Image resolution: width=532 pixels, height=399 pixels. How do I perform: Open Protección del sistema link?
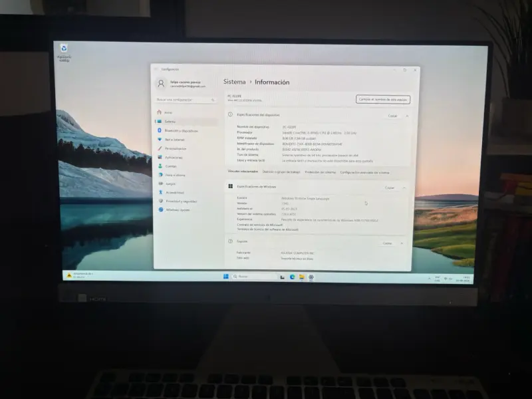click(320, 172)
